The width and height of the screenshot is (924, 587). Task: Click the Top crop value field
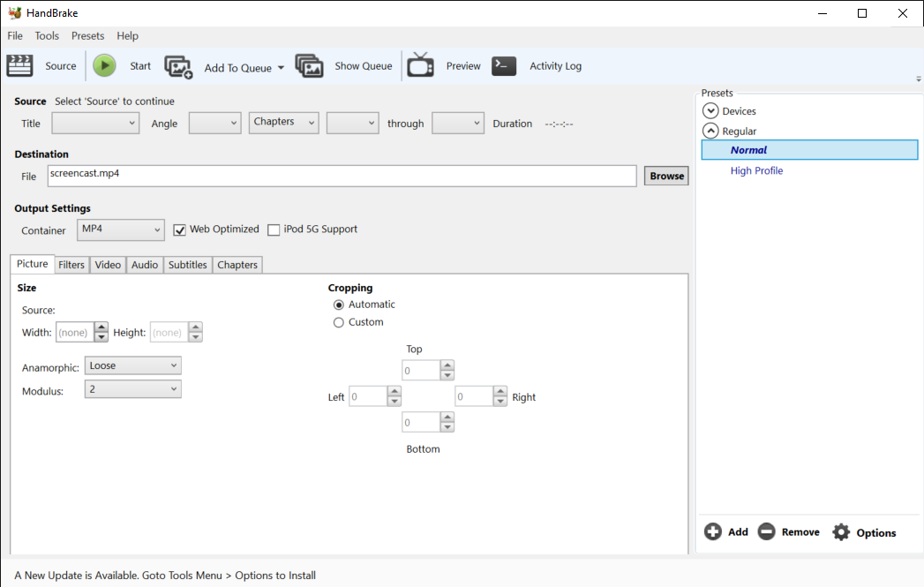421,371
